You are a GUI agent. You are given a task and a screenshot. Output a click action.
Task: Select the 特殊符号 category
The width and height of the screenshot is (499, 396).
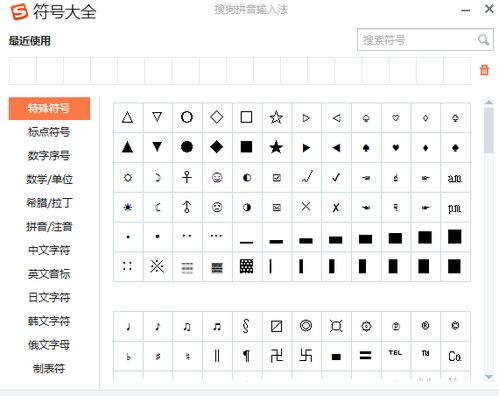49,108
